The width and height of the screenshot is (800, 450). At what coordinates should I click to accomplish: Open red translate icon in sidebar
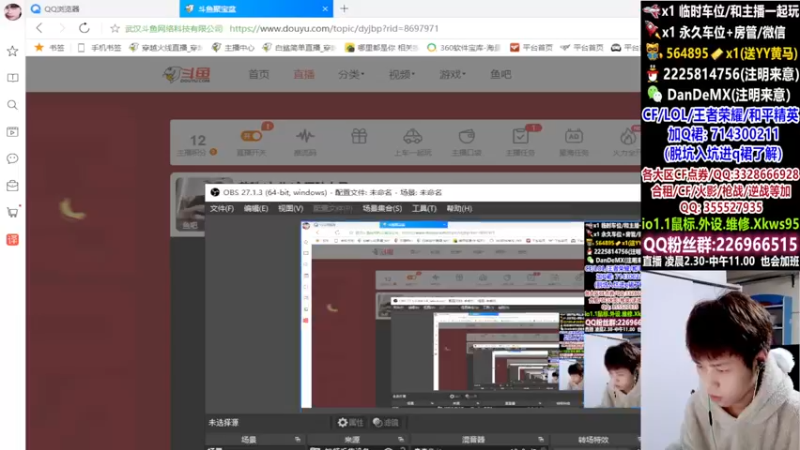(12, 239)
